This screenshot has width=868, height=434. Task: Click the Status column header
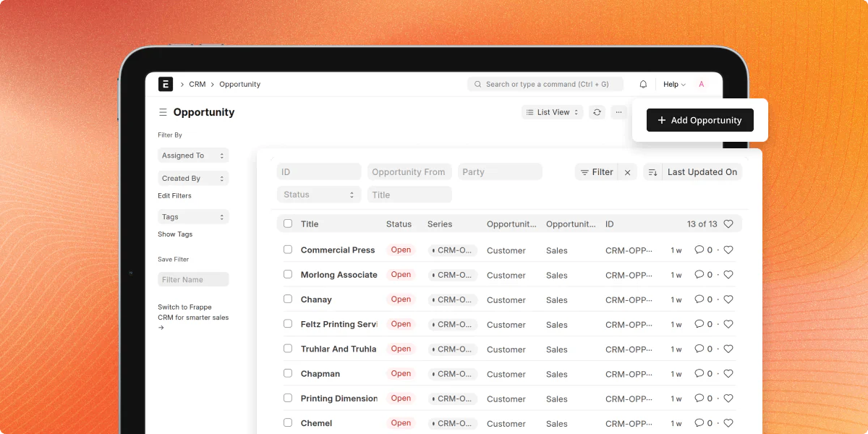[x=399, y=224]
